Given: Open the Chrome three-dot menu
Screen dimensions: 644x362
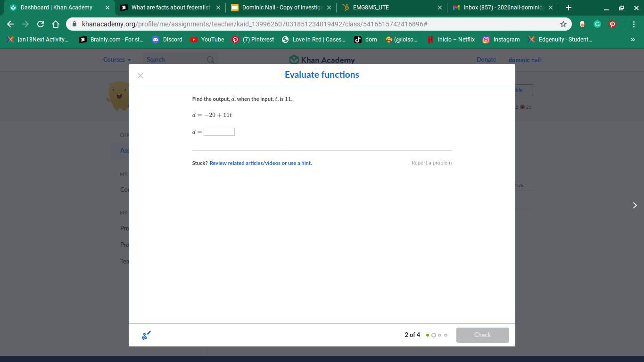Looking at the screenshot, I should 634,24.
